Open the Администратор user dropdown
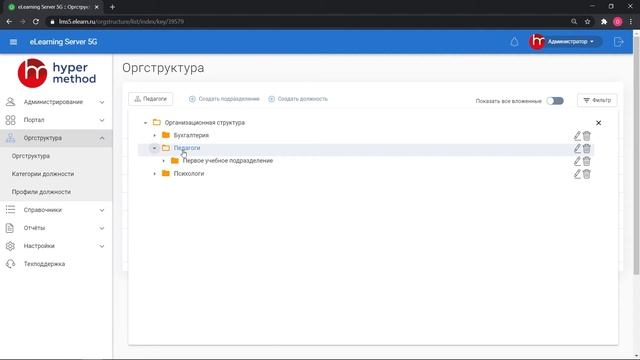This screenshot has height=360, width=640. pos(565,42)
